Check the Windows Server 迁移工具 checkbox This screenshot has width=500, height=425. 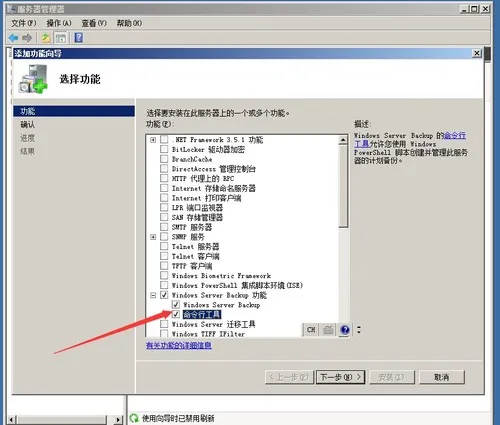[x=164, y=324]
